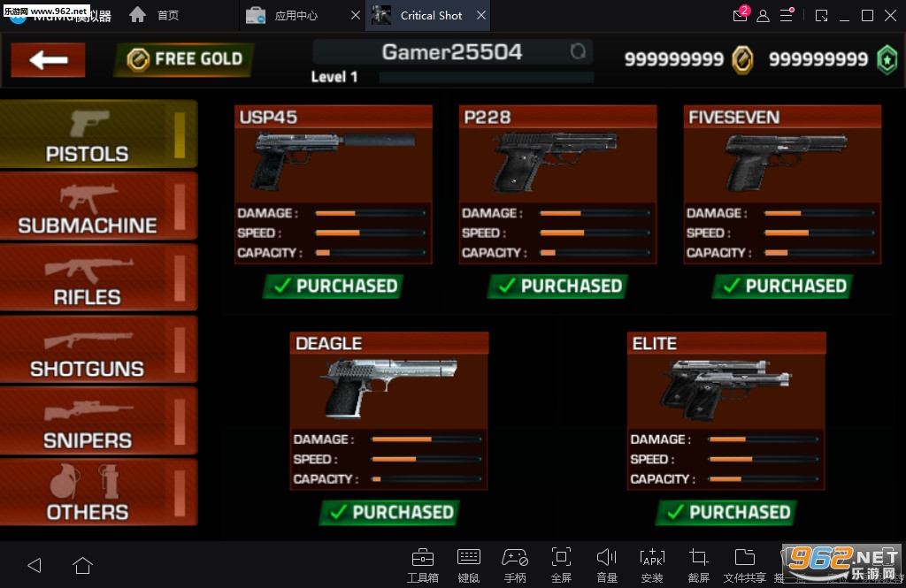Open the user account icon

(x=764, y=16)
